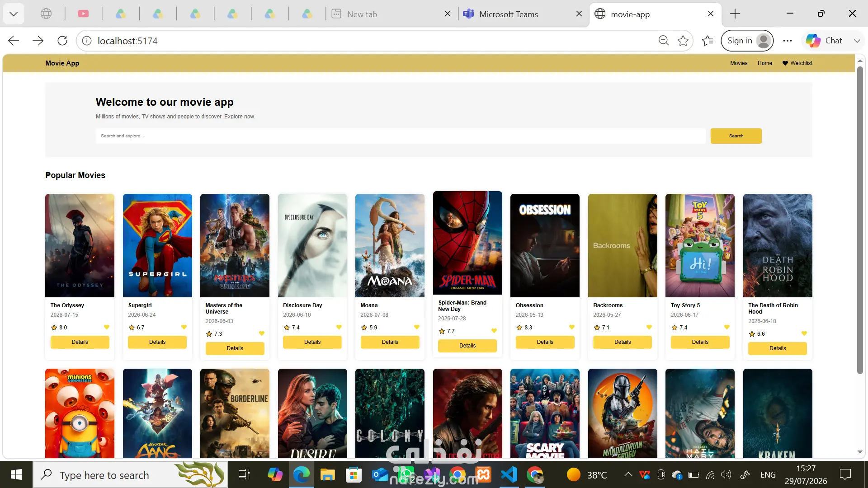Open the Toy Story 5 poster
The height and width of the screenshot is (488, 868).
pos(700,245)
